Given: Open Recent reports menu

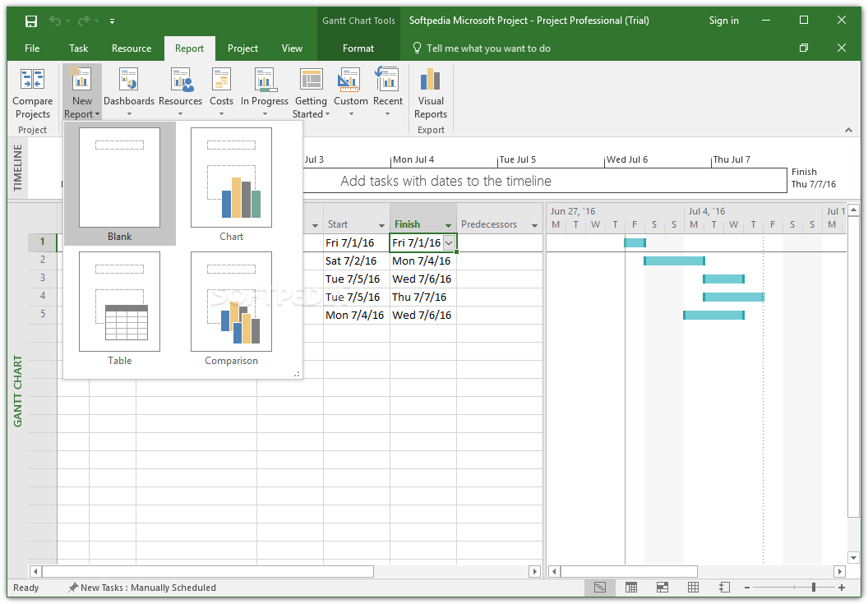Looking at the screenshot, I should [x=387, y=93].
